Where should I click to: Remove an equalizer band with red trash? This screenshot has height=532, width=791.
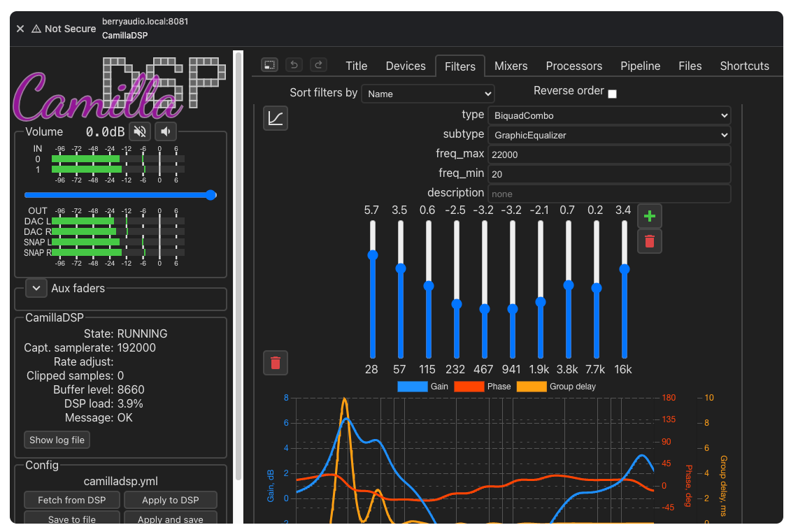click(650, 241)
